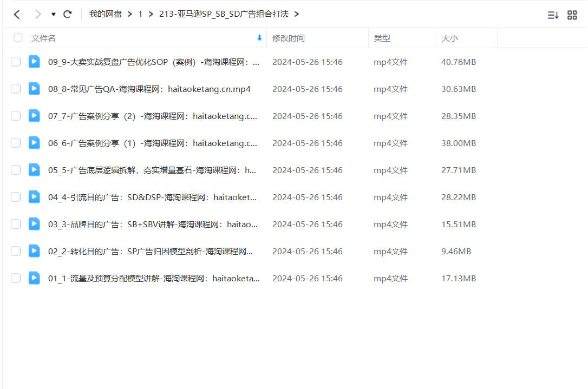The image size is (588, 389).
Task: Check the box for 09_9-大卖实战复盘 file
Action: tap(16, 62)
